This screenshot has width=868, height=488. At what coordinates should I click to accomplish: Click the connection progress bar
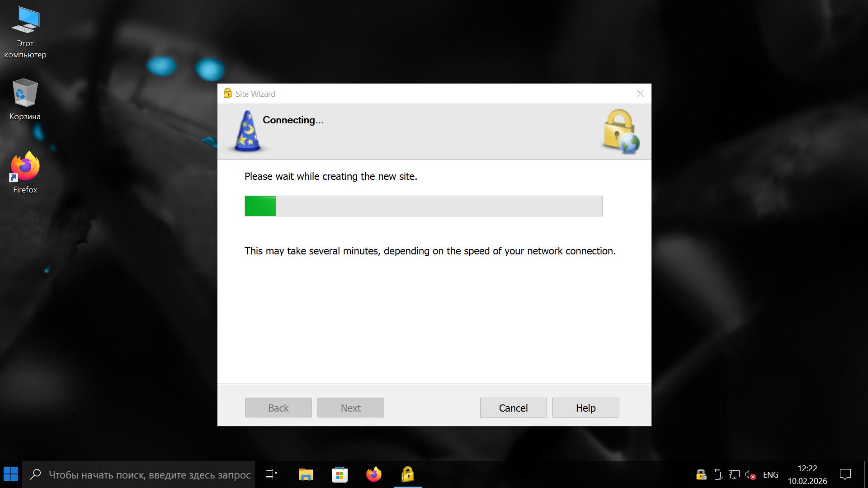423,206
